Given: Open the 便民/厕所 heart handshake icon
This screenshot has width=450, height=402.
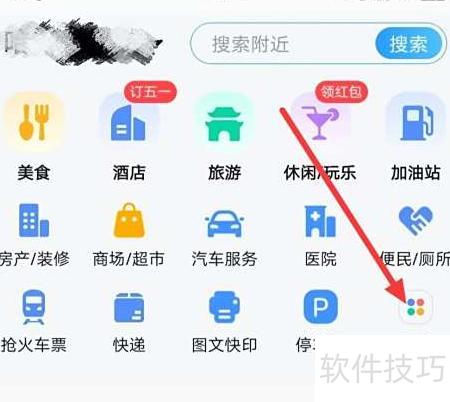Looking at the screenshot, I should (416, 220).
